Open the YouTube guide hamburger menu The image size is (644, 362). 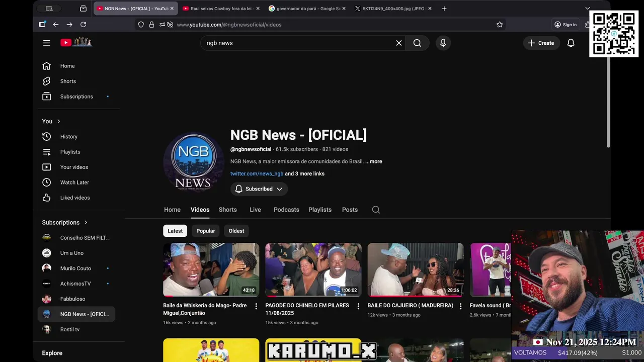pyautogui.click(x=47, y=43)
